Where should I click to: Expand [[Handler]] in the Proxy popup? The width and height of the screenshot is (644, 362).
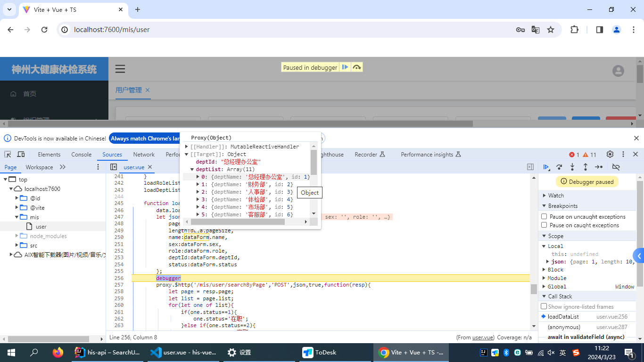pyautogui.click(x=187, y=147)
